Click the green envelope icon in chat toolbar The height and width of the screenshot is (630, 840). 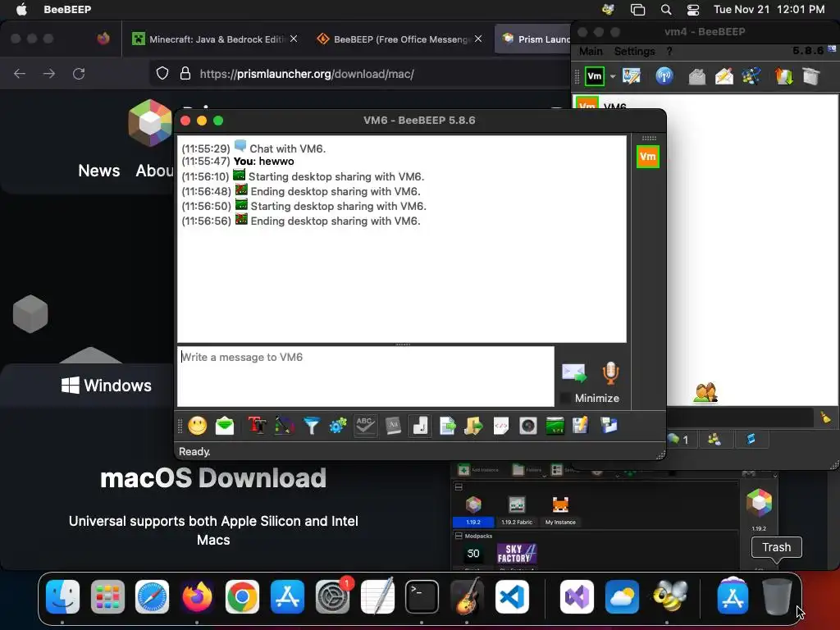[225, 427]
